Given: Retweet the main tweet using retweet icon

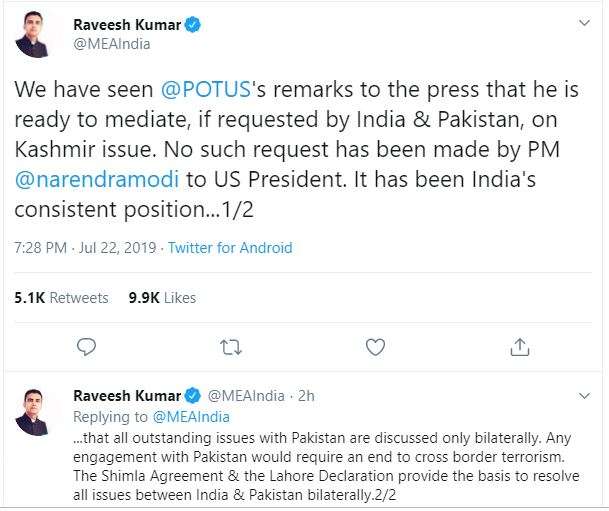Looking at the screenshot, I should click(x=231, y=348).
